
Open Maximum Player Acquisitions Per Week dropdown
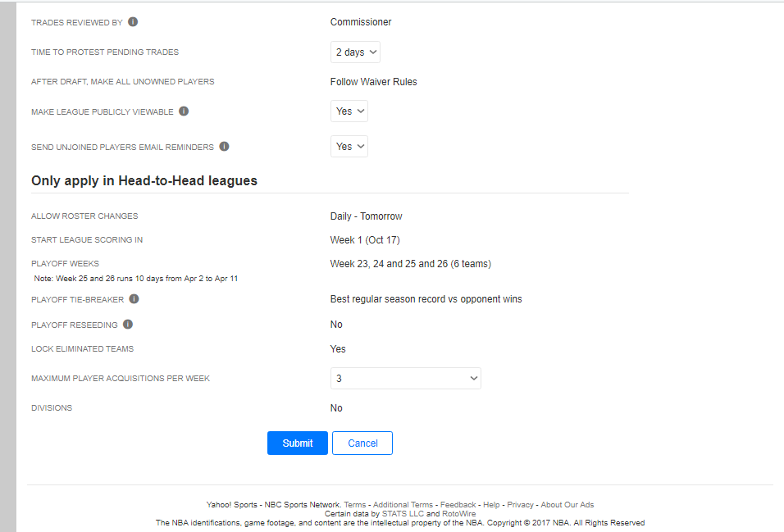[x=405, y=379]
